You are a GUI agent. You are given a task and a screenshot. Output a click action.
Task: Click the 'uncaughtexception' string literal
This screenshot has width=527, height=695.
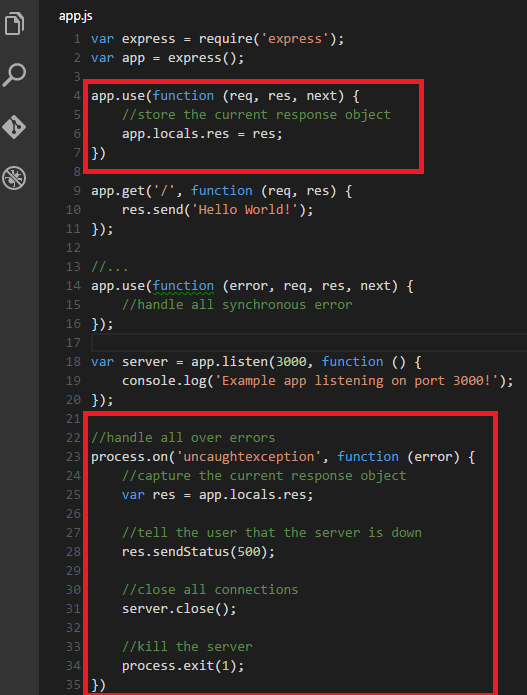coord(249,457)
